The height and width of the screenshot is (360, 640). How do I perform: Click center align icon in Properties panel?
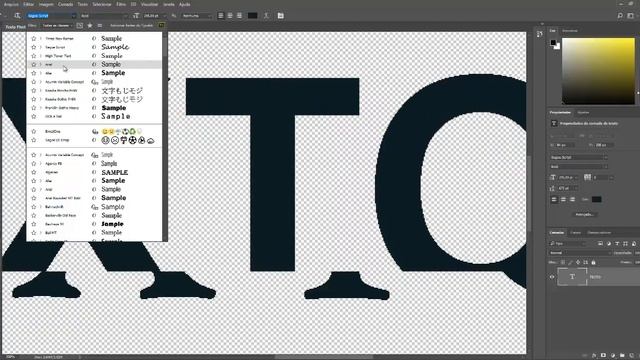(563, 200)
